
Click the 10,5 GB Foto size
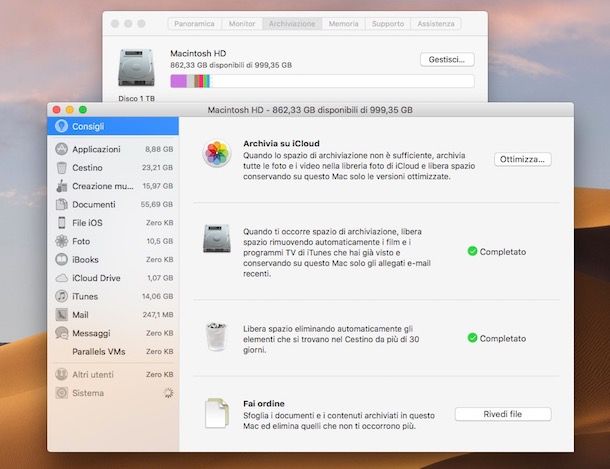(x=160, y=241)
